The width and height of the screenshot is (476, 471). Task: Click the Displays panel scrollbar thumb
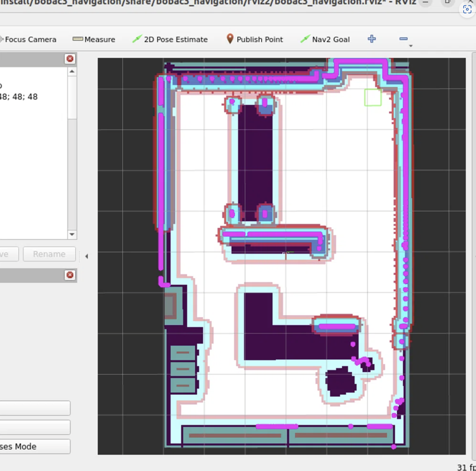[72, 98]
